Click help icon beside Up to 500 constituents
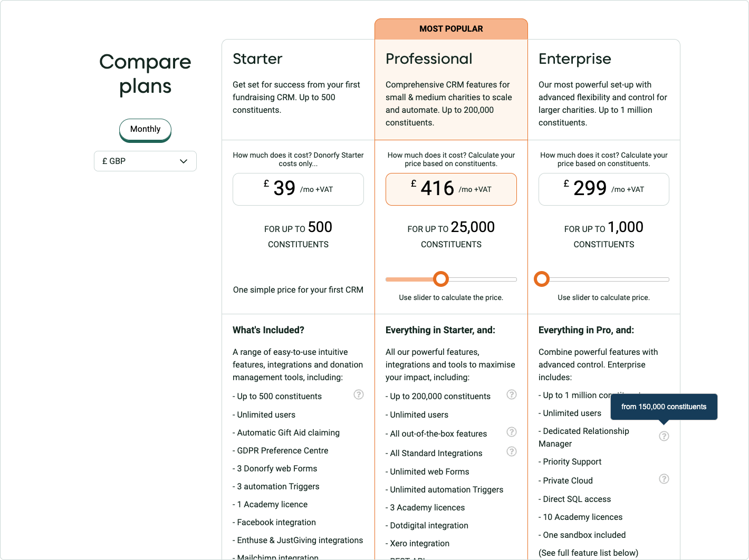 tap(359, 394)
